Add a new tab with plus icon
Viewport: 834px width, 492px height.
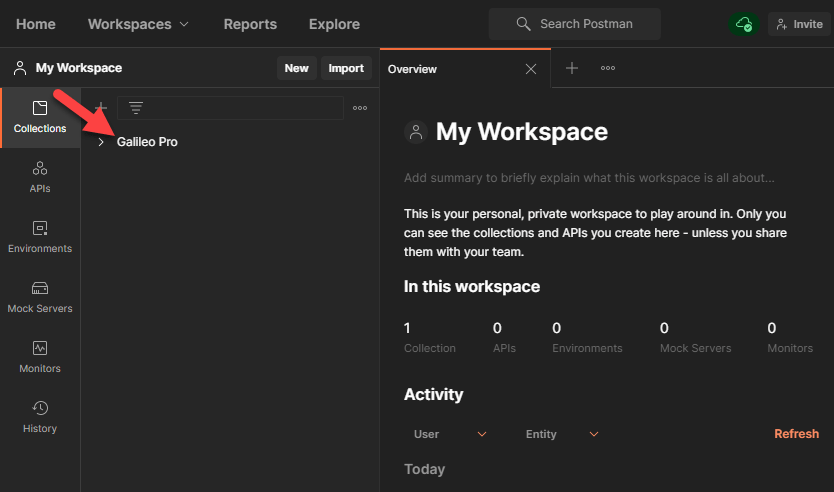572,68
